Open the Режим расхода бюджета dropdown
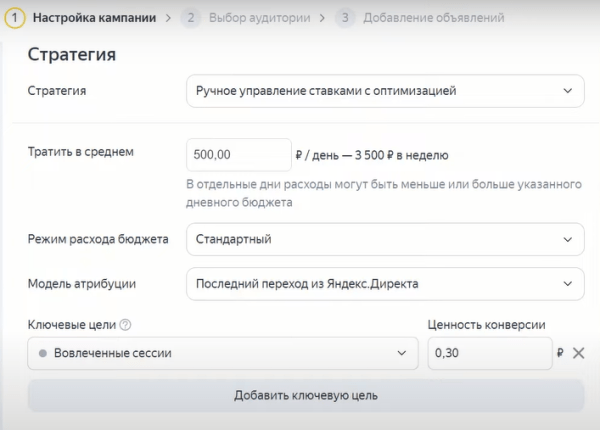The width and height of the screenshot is (600, 430). pyautogui.click(x=385, y=239)
